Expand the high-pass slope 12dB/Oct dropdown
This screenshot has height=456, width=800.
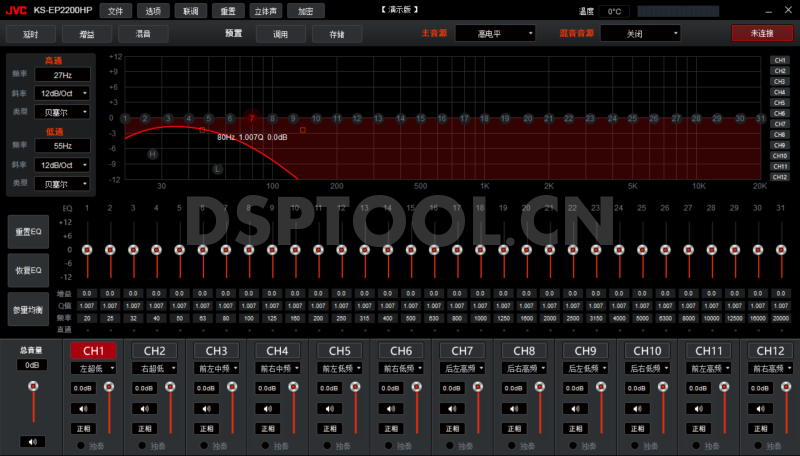click(63, 93)
